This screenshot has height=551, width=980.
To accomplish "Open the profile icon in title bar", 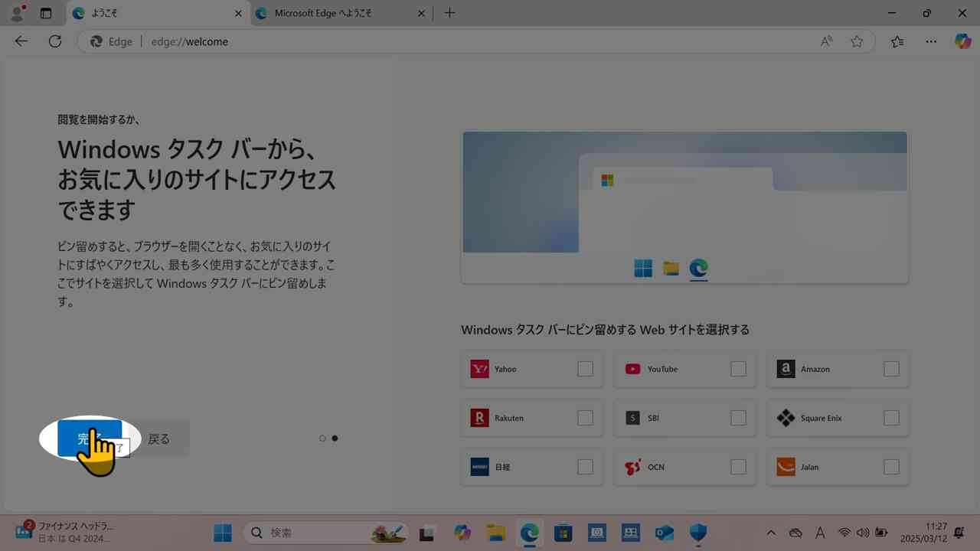I will pyautogui.click(x=17, y=13).
